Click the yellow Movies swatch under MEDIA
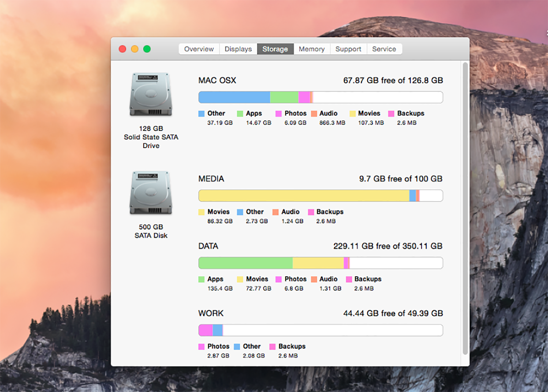The image size is (548, 392). point(201,212)
